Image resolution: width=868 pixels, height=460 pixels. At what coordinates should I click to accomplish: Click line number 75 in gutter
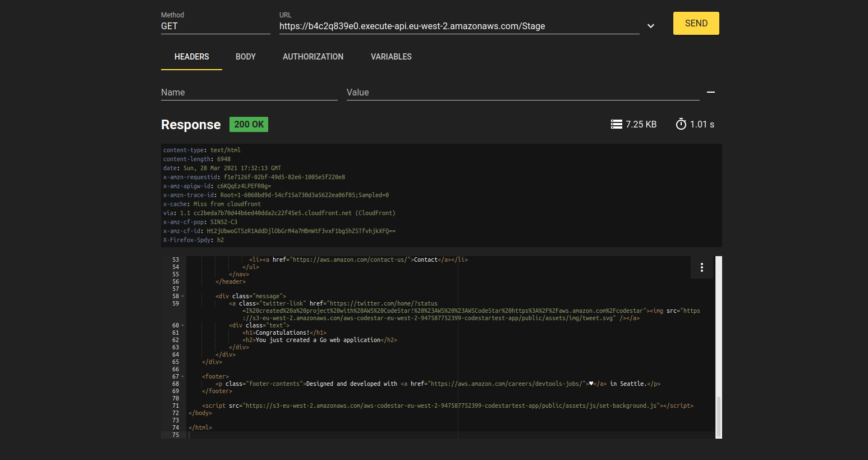pos(176,435)
